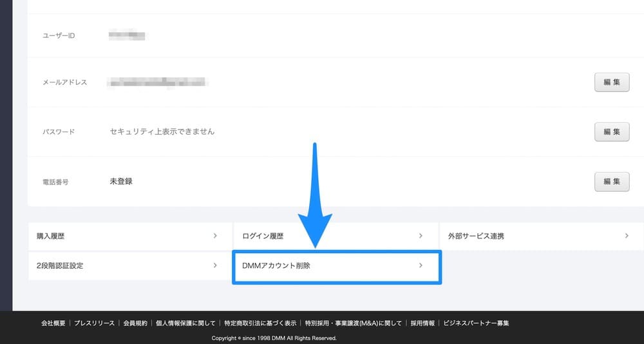The image size is (644, 344).
Task: Select 外部サービス連携 menu item
Action: tap(541, 236)
